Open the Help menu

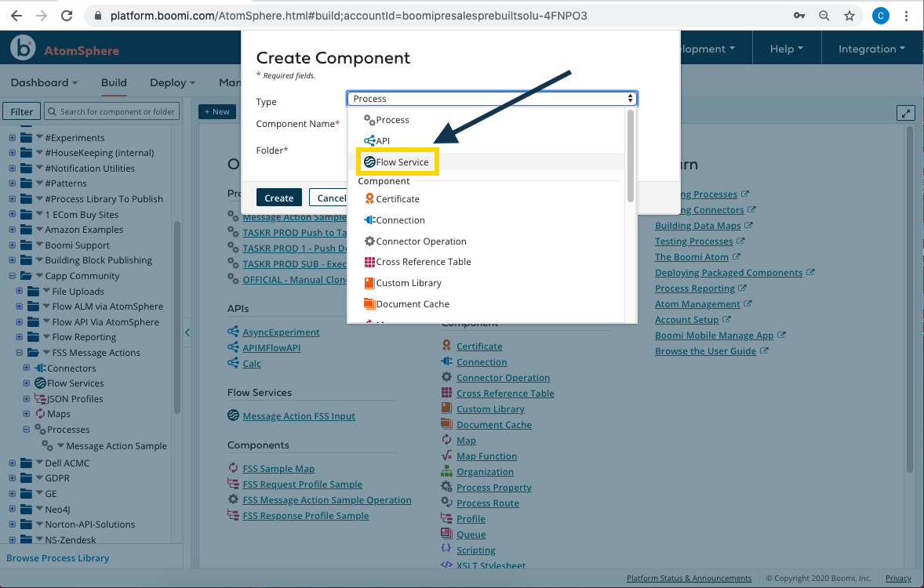pyautogui.click(x=786, y=49)
